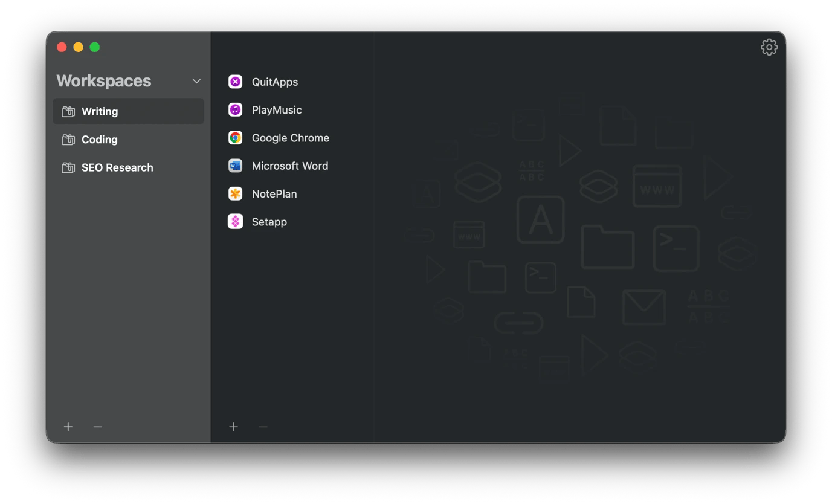Viewport: 832px width, 504px height.
Task: Select the QuitApps text entry
Action: pyautogui.click(x=275, y=82)
